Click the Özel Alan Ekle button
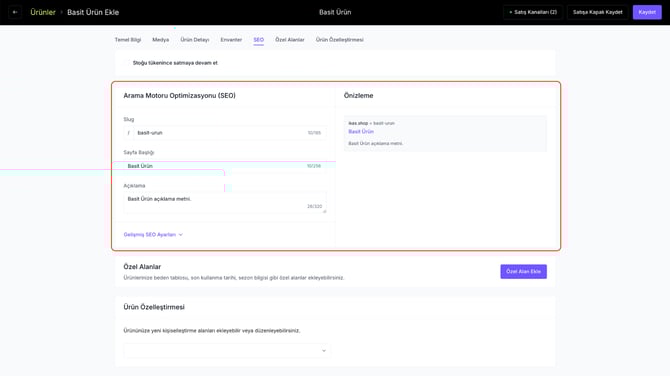 click(523, 271)
